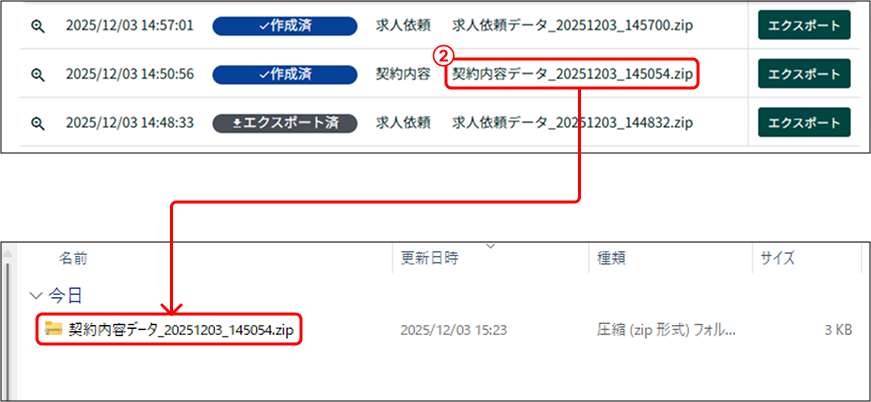Image resolution: width=871 pixels, height=402 pixels.
Task: Click timestamp 2025/12/03 14:50:56
Action: pyautogui.click(x=130, y=74)
